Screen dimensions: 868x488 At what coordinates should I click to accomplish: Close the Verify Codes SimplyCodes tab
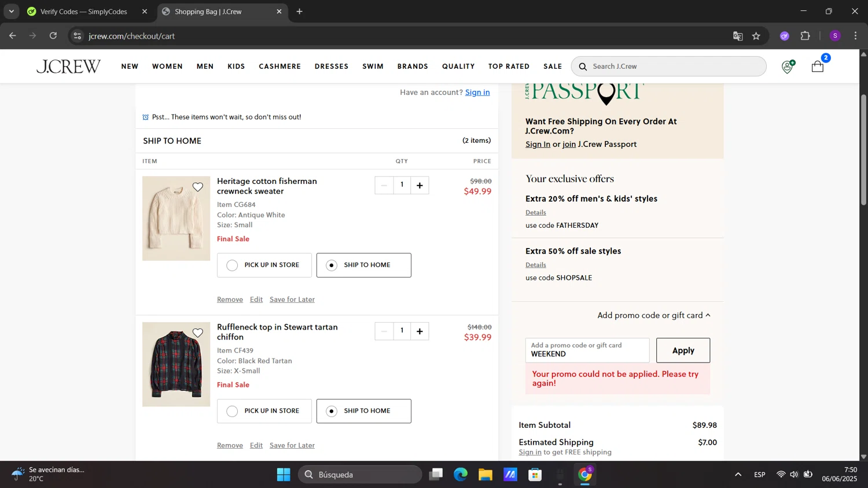145,12
